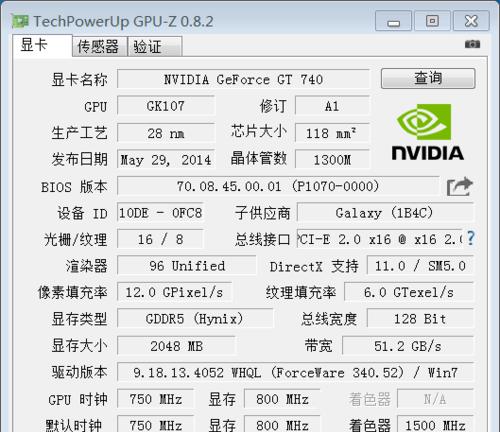
Task: Click the 渲染器 label
Action: click(x=86, y=266)
